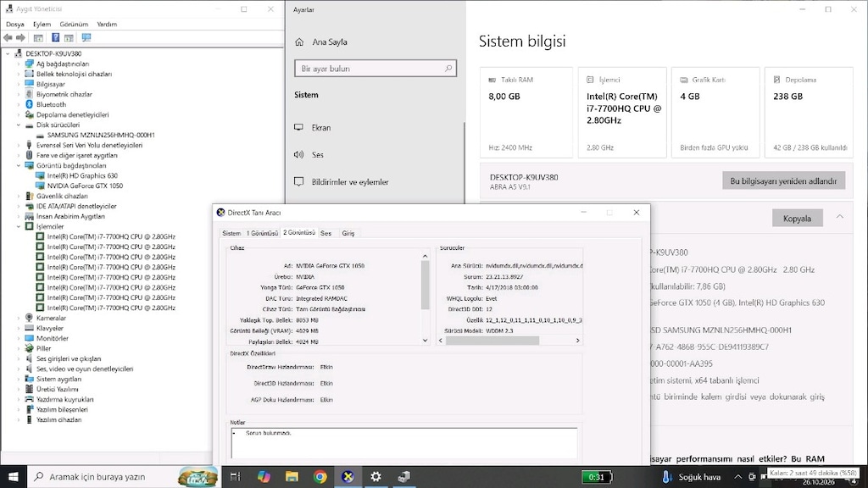Click the Help icon in Device Manager toolbar
The width and height of the screenshot is (868, 488).
coord(55,37)
